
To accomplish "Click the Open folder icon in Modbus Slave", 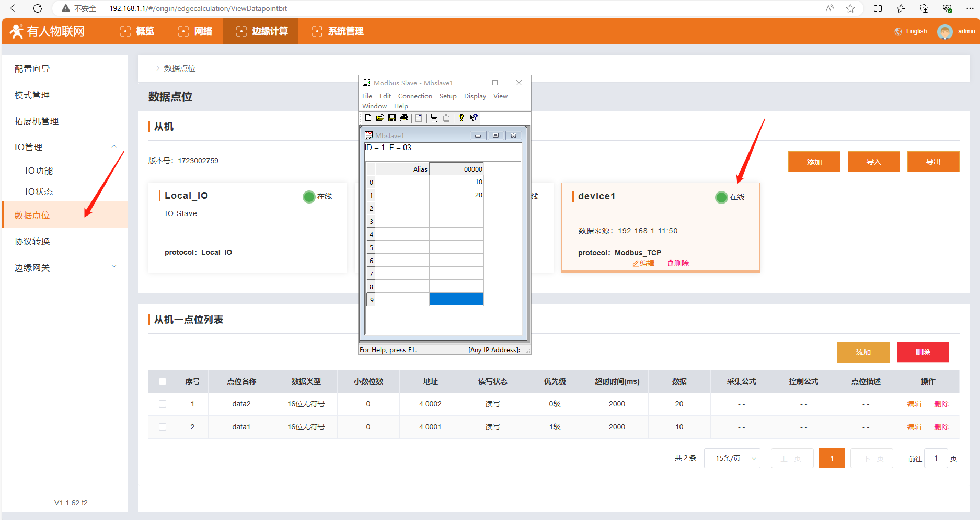I will [380, 118].
